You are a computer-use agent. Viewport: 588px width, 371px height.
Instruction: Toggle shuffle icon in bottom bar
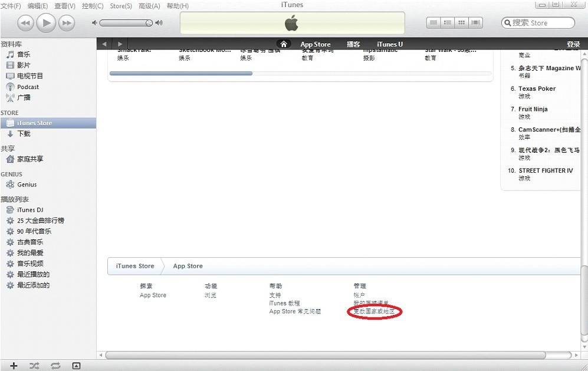tap(34, 366)
